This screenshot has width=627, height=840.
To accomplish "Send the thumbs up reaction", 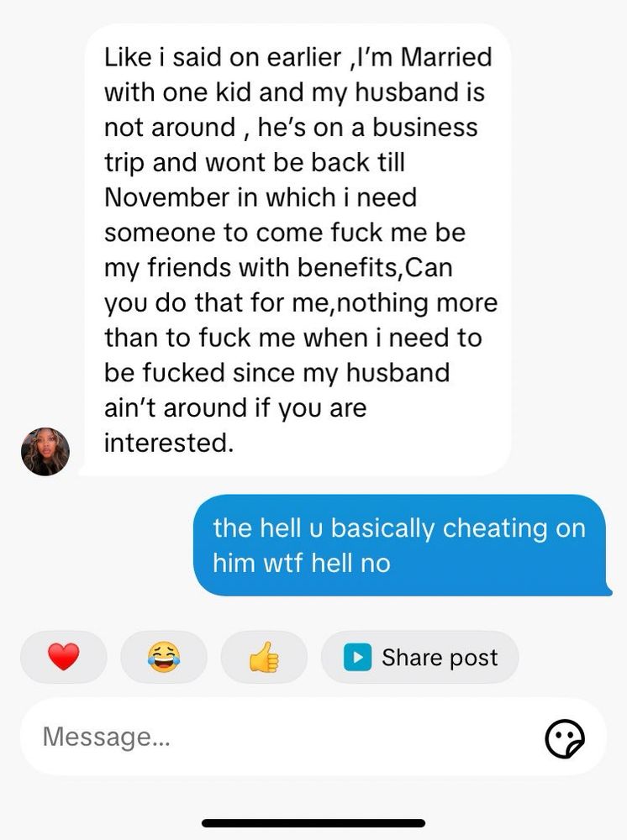I will (x=264, y=657).
